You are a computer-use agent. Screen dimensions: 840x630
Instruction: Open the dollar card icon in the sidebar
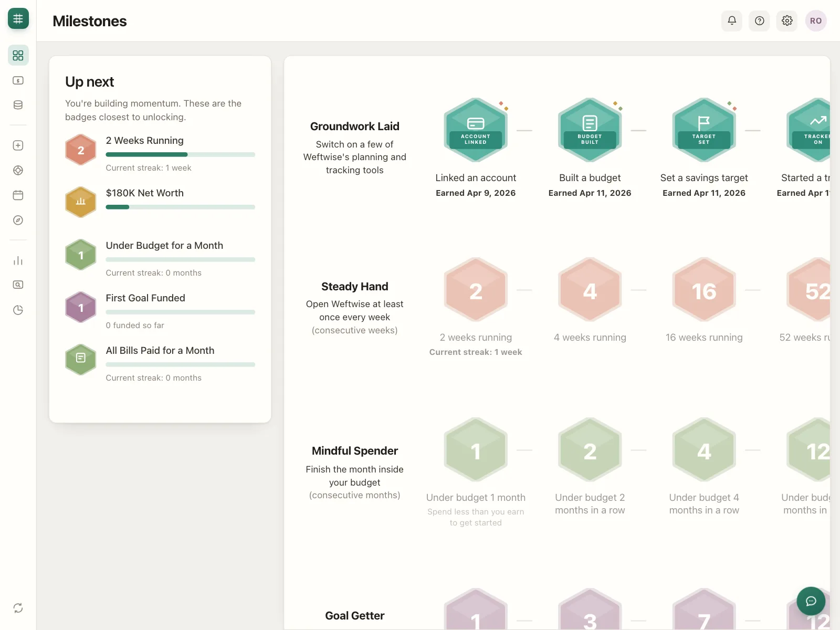click(x=18, y=80)
